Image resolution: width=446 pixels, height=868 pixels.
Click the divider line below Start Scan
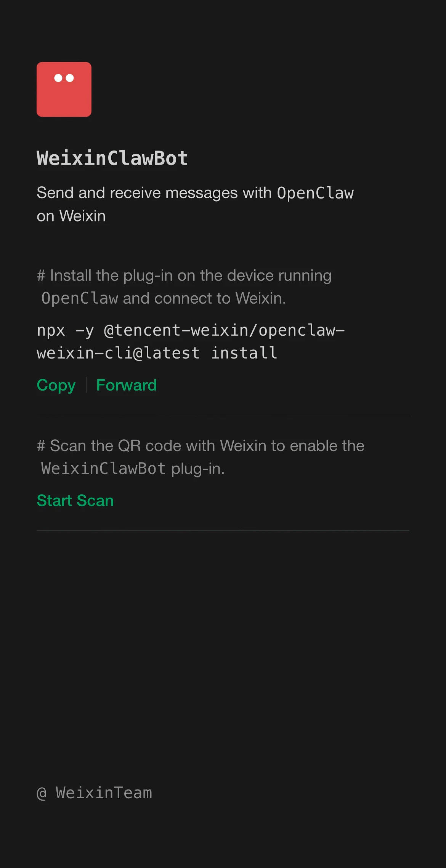(x=223, y=531)
